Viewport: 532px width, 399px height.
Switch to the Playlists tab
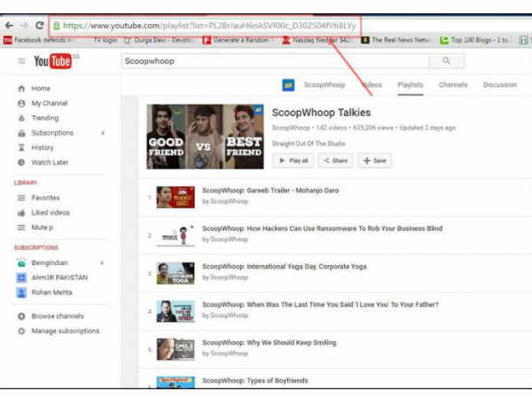point(411,85)
